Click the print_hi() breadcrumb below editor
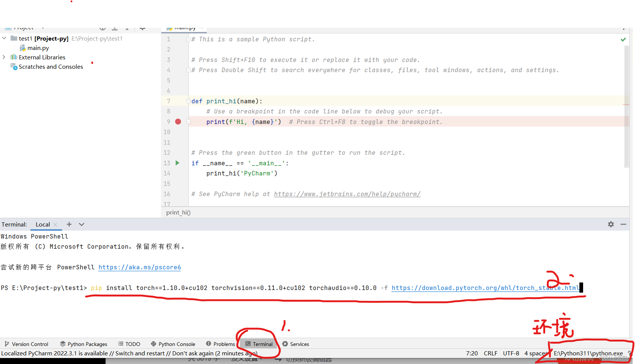Image resolution: width=635 pixels, height=364 pixels. tap(178, 212)
